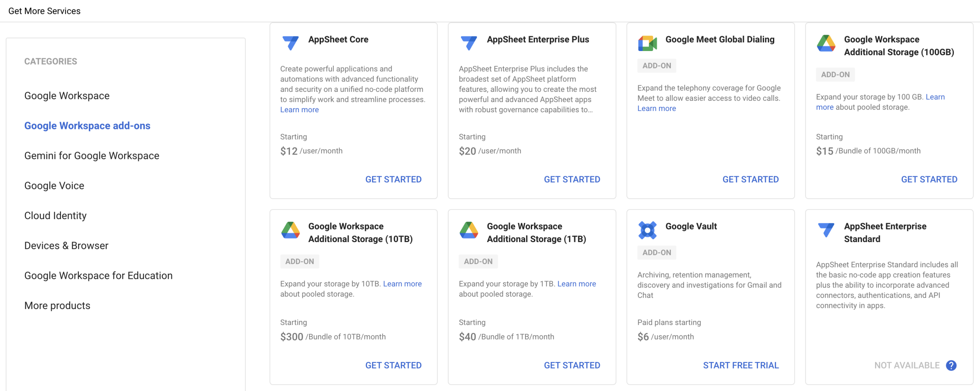Click the Google Vault icon
The width and height of the screenshot is (980, 391).
point(648,230)
